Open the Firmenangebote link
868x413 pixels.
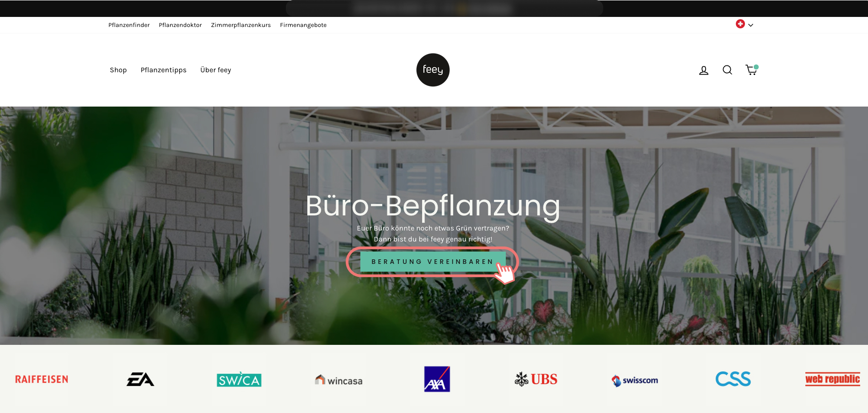click(x=303, y=25)
